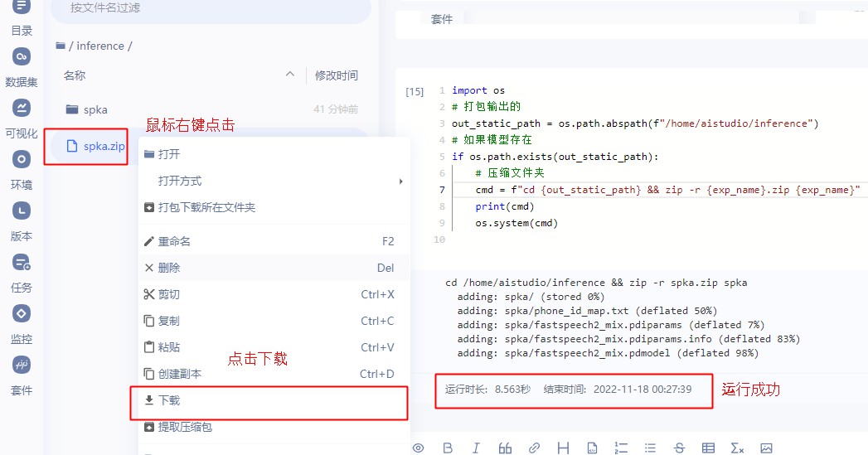
Task: Apply bold formatting in markdown toolbar
Action: coord(448,448)
